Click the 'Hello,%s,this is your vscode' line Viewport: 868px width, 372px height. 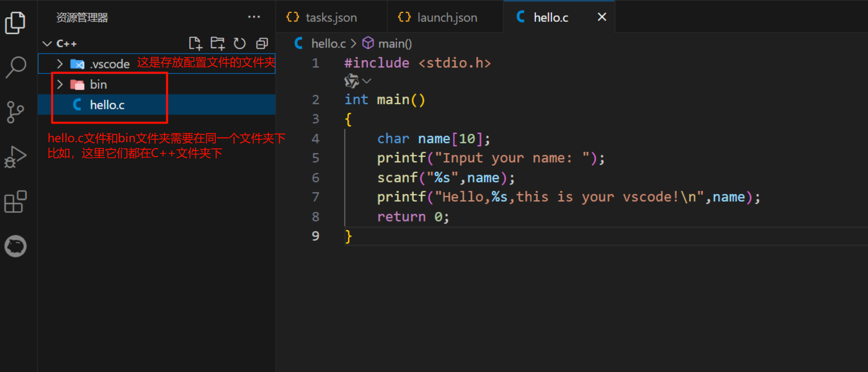tap(568, 197)
